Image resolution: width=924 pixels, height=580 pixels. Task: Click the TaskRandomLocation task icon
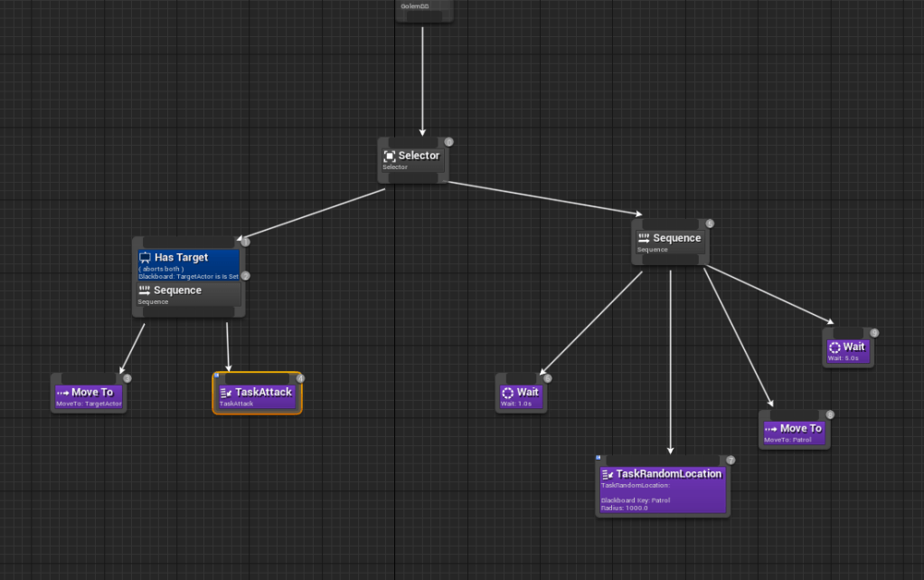click(608, 474)
